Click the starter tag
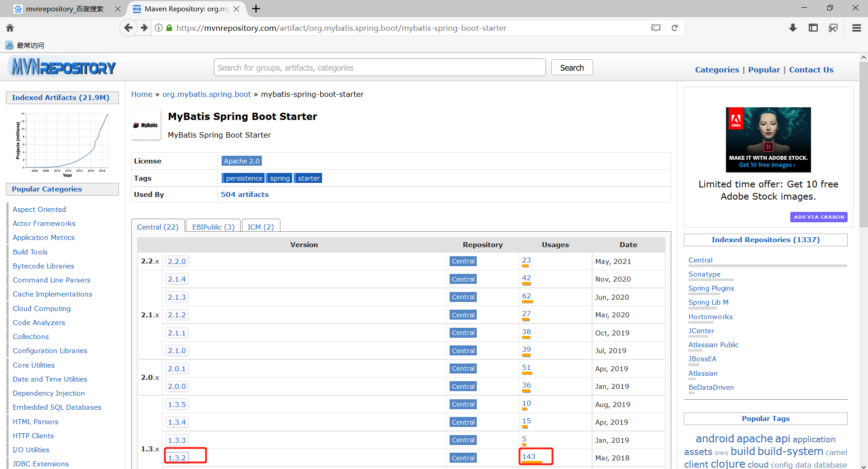Image resolution: width=868 pixels, height=469 pixels. point(308,178)
